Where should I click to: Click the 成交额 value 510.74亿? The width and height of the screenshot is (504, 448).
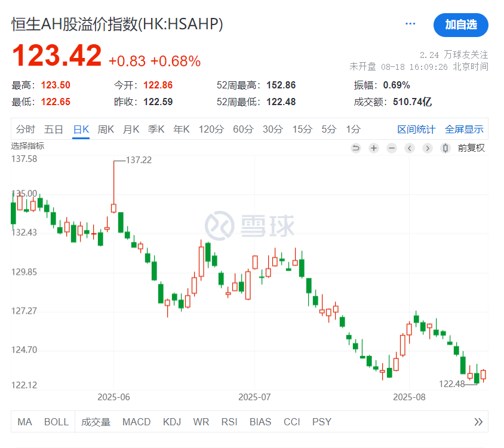click(x=413, y=102)
